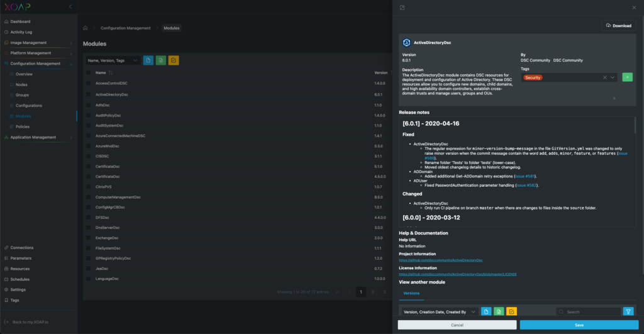The image size is (644, 334).
Task: Open the Activity Log sidebar item
Action: coord(21,32)
